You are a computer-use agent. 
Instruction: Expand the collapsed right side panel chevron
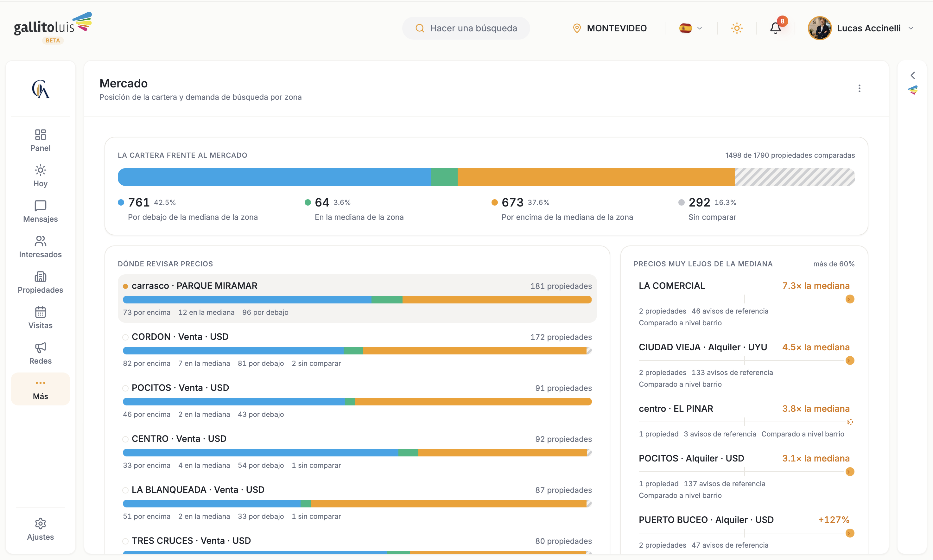(913, 75)
